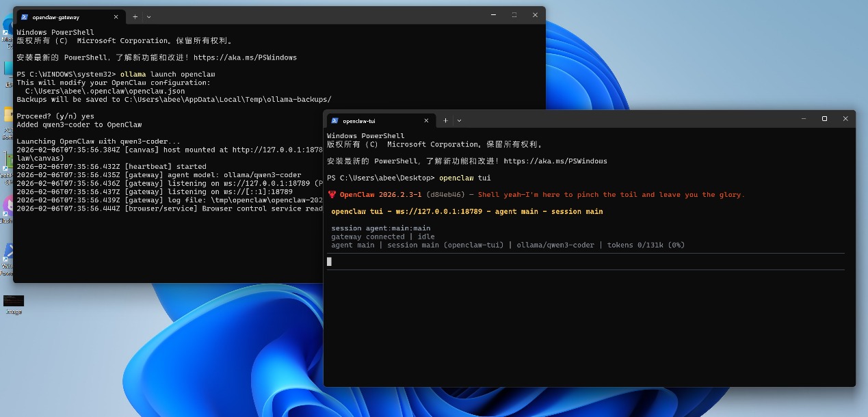Open the profile dropdown in openclaw-tui window
This screenshot has width=868, height=417.
point(460,120)
